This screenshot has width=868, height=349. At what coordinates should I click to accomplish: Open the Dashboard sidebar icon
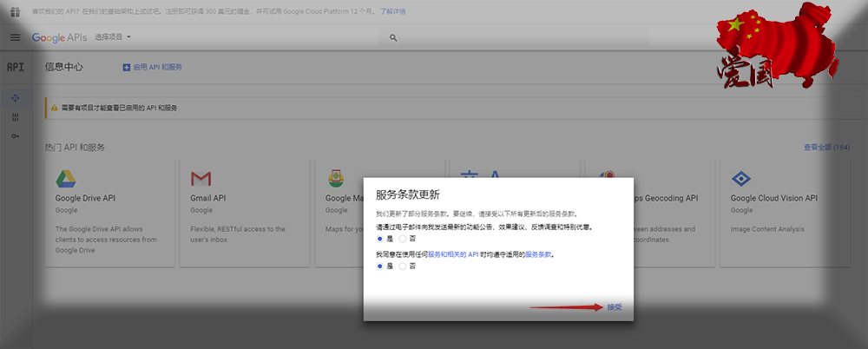(15, 97)
